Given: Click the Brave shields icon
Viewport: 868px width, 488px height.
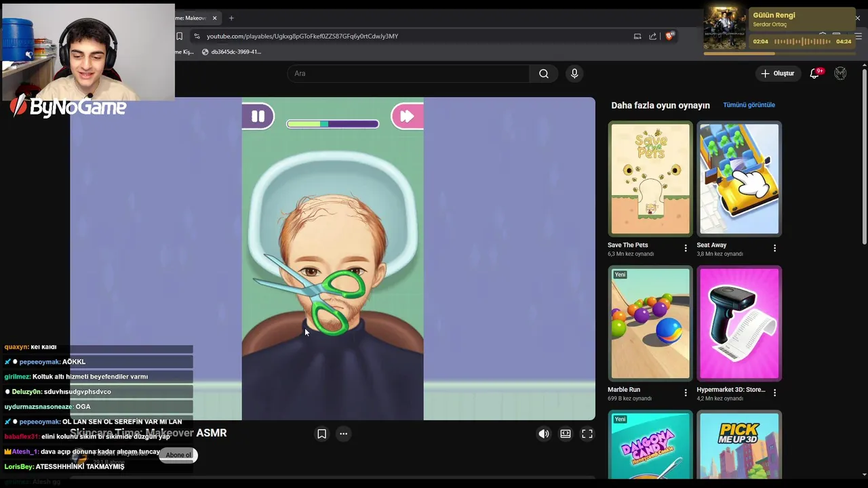Looking at the screenshot, I should point(670,36).
